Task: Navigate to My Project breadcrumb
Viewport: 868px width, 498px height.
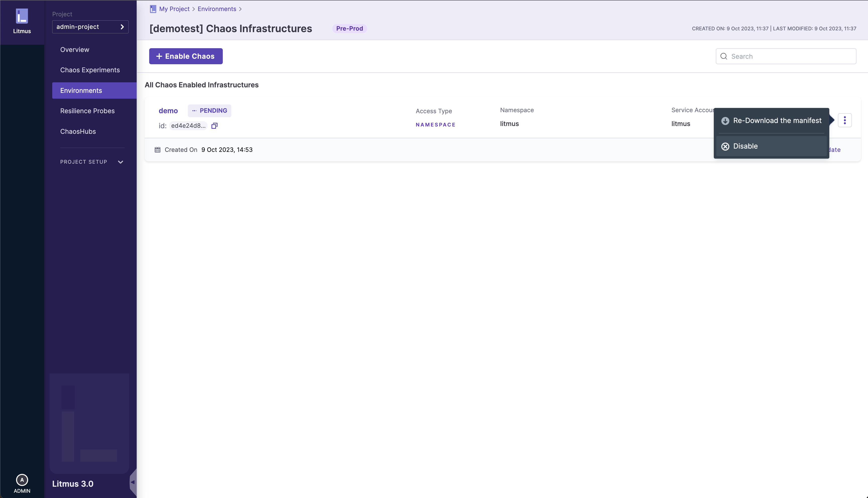Action: click(174, 9)
